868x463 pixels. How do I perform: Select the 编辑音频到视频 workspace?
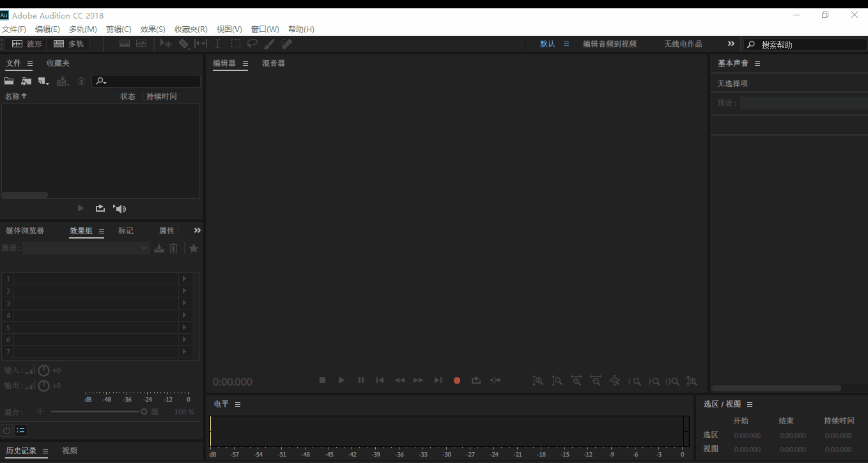pyautogui.click(x=610, y=44)
